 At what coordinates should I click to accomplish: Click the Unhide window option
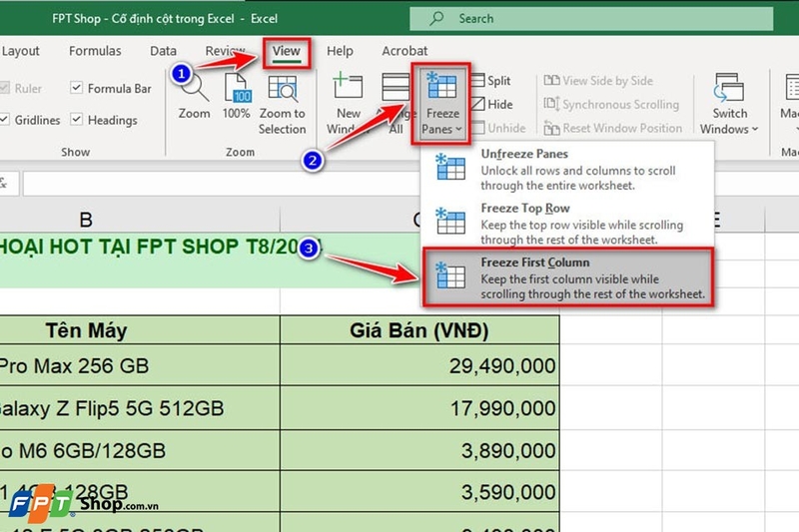pyautogui.click(x=498, y=128)
